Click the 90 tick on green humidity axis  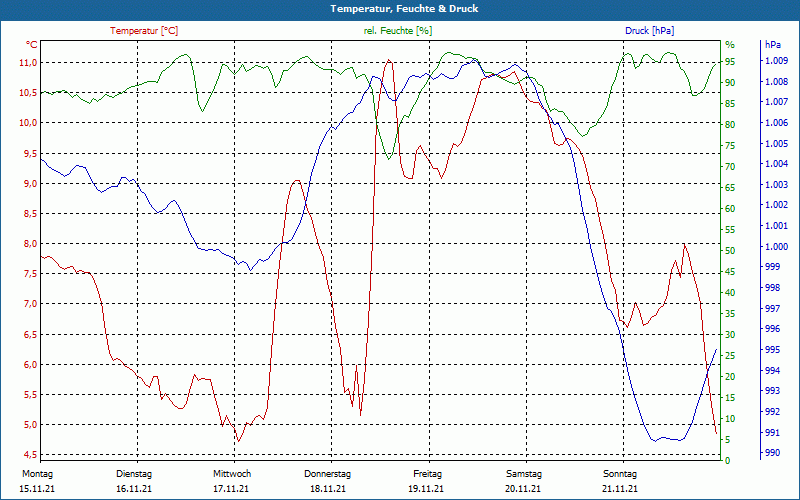pos(730,83)
